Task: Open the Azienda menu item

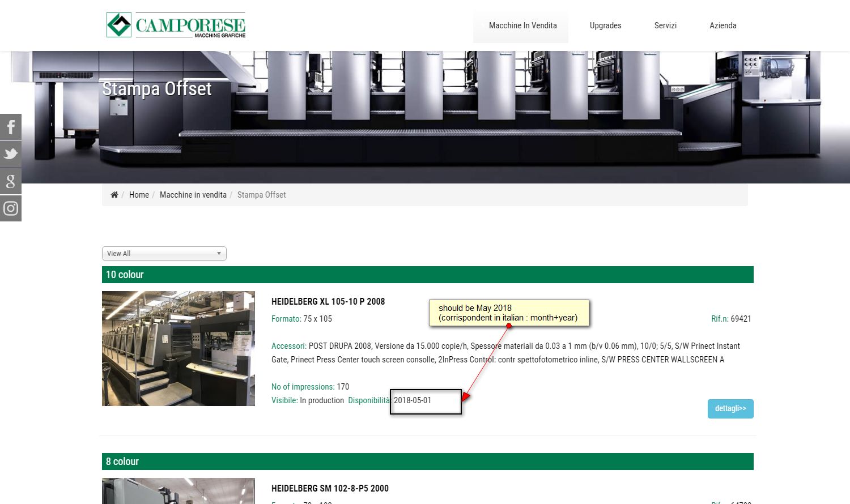Action: (x=723, y=25)
